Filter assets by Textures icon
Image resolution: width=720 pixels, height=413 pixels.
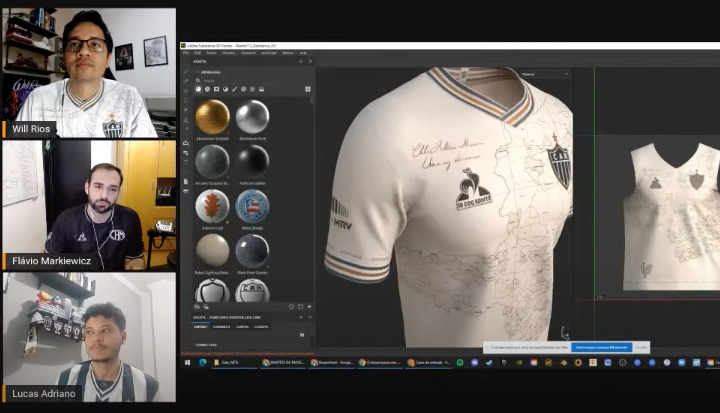point(253,89)
